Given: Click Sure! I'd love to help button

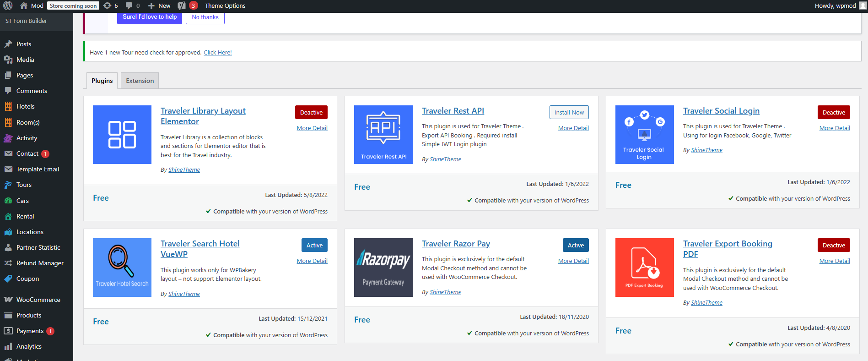Looking at the screenshot, I should click(x=150, y=17).
